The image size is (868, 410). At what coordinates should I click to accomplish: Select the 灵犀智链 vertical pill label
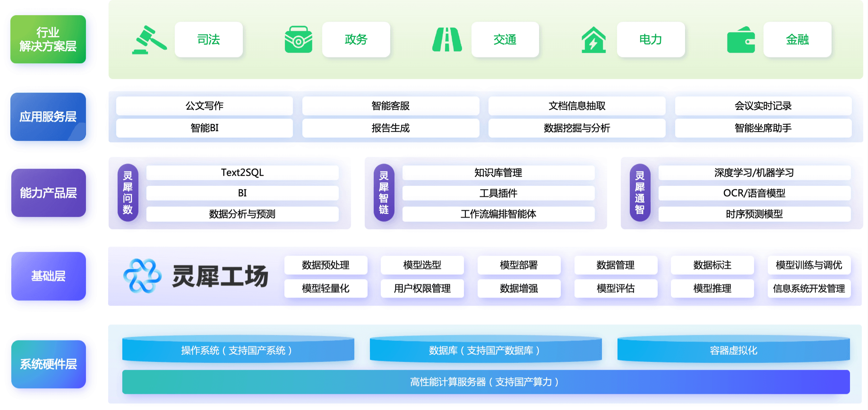(384, 193)
